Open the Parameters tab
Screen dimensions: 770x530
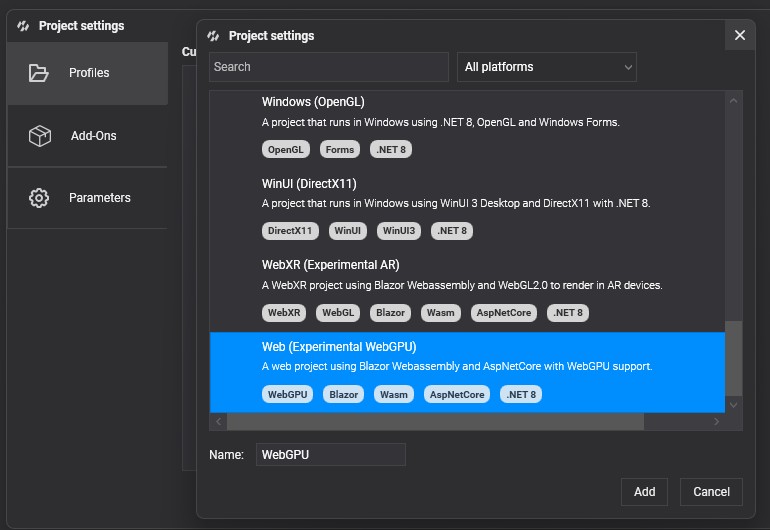coord(99,198)
